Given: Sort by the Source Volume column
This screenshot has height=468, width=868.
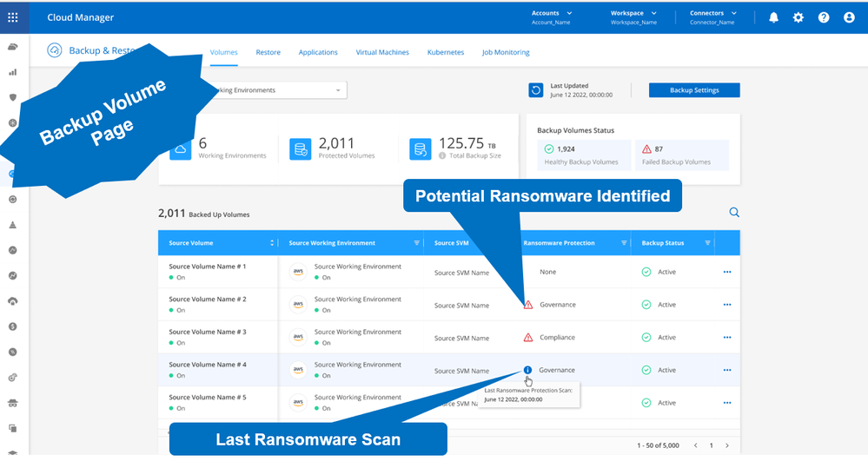Looking at the screenshot, I should (x=273, y=243).
